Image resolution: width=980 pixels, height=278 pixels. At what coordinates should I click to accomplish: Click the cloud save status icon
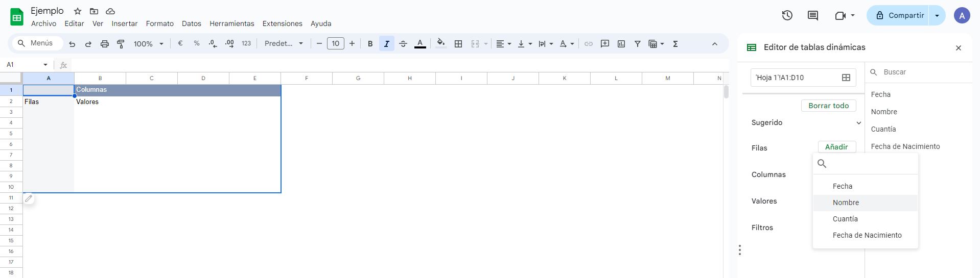[110, 11]
